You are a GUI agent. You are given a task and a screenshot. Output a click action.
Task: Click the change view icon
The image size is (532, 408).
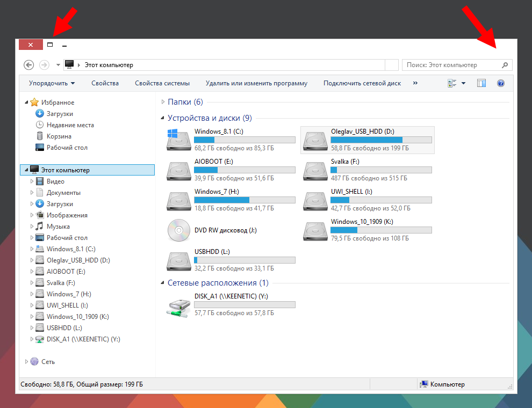tap(452, 83)
